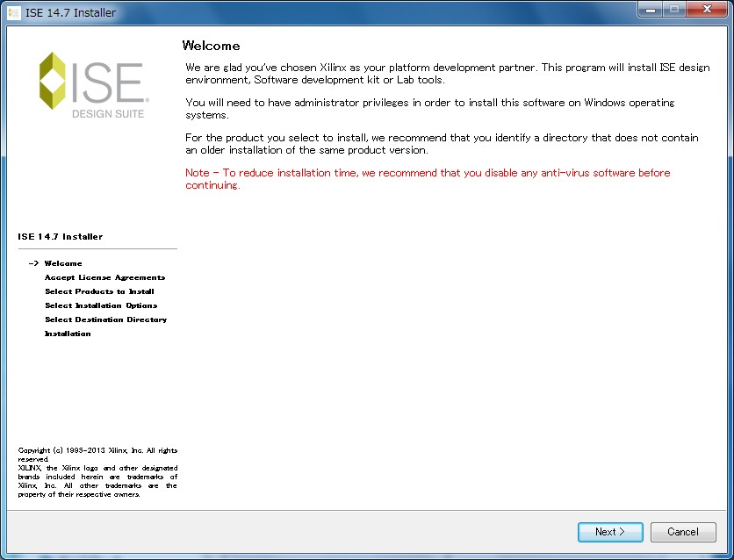Screen dimensions: 734x560
Task: Select the Installation step in sidebar
Action: 68,334
